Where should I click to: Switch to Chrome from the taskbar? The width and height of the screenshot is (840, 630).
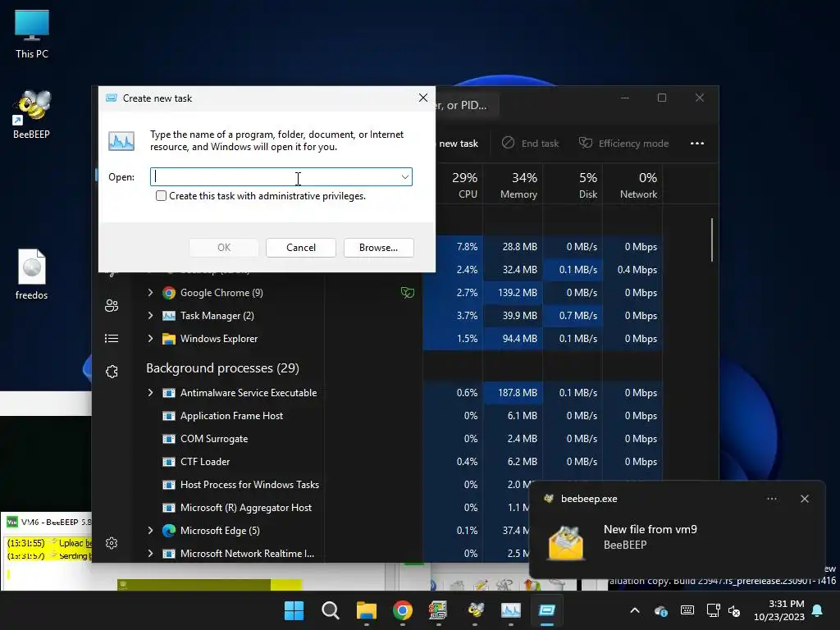coord(402,610)
